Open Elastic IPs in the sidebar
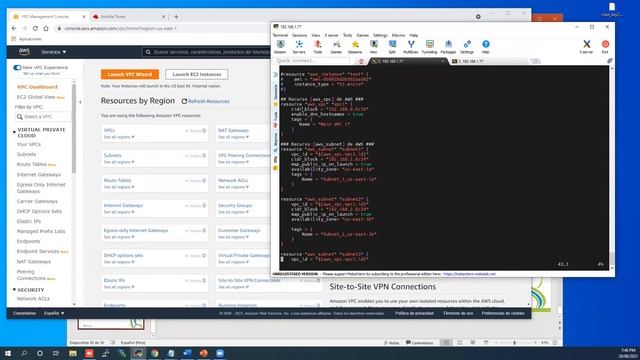Image resolution: width=640 pixels, height=360 pixels. (29, 221)
